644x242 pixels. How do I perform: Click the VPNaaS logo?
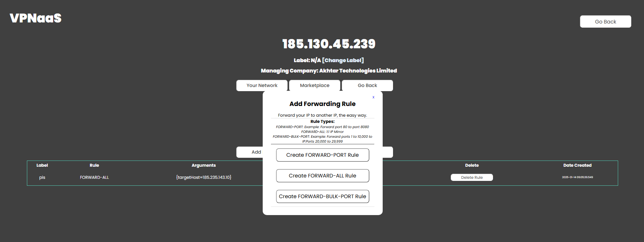pyautogui.click(x=36, y=18)
